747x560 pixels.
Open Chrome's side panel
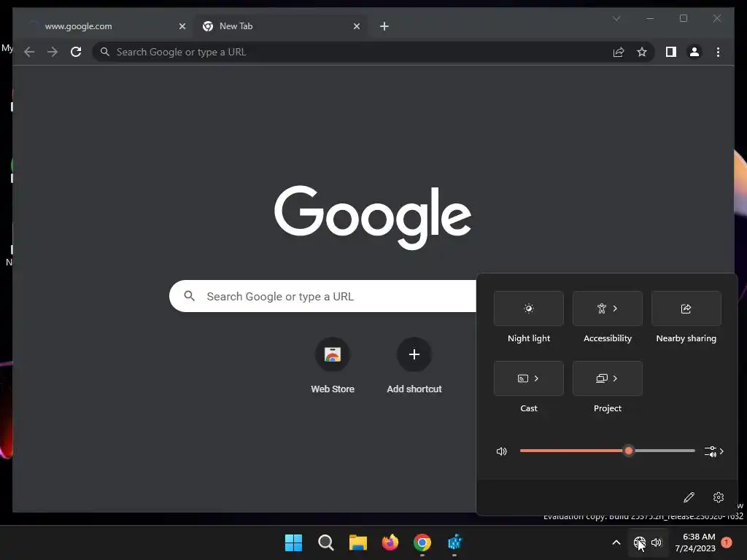click(671, 52)
